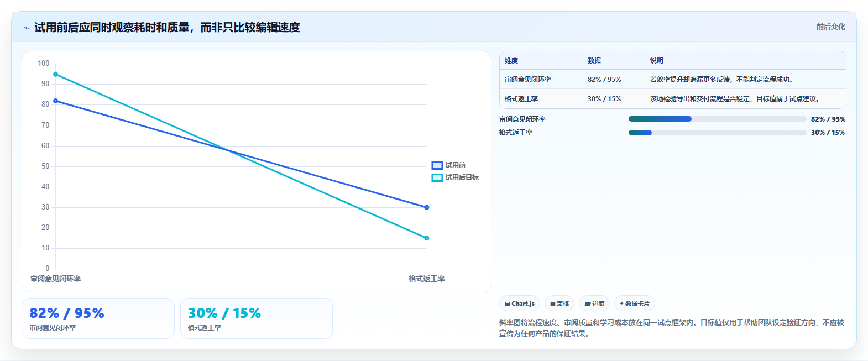Click the 维度 column header
The height and width of the screenshot is (361, 868).
pos(511,61)
